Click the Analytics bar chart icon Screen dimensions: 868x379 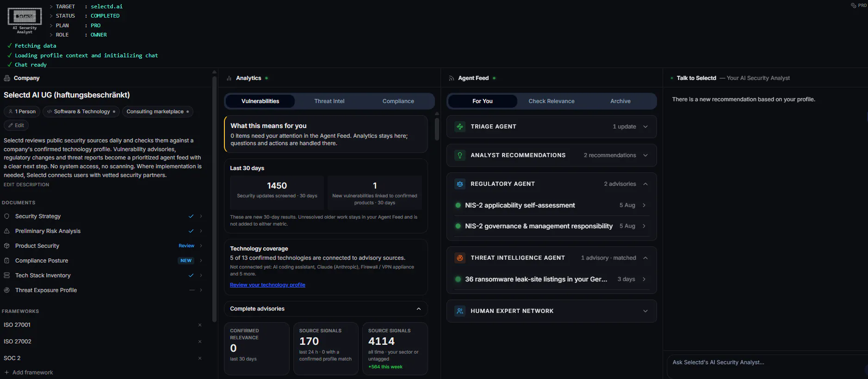click(x=229, y=78)
